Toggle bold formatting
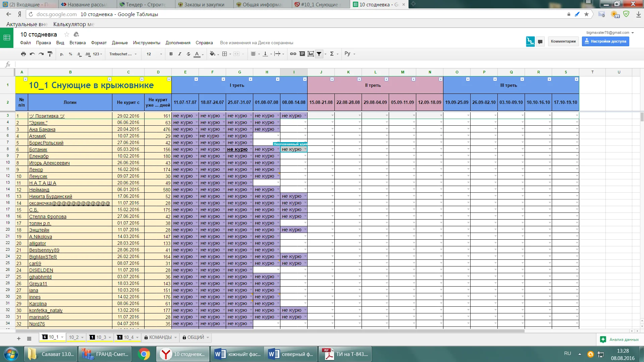The height and width of the screenshot is (362, 644). tap(171, 54)
